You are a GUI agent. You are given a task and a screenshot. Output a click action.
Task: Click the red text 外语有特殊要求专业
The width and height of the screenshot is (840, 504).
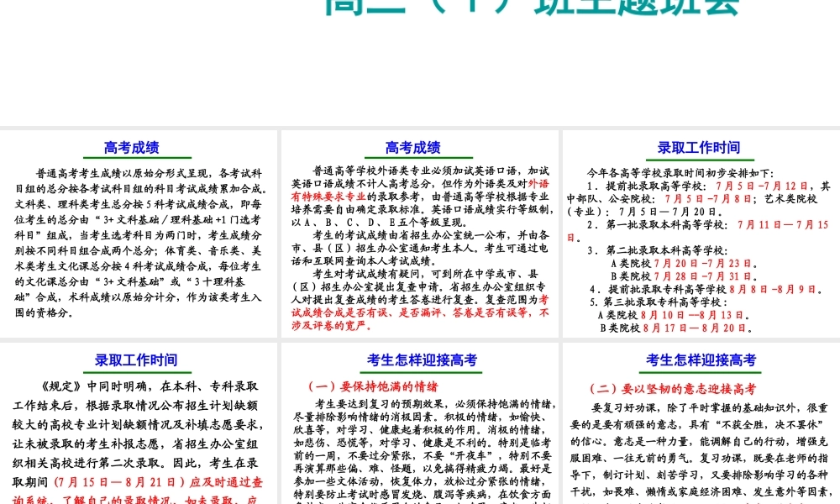(x=420, y=190)
